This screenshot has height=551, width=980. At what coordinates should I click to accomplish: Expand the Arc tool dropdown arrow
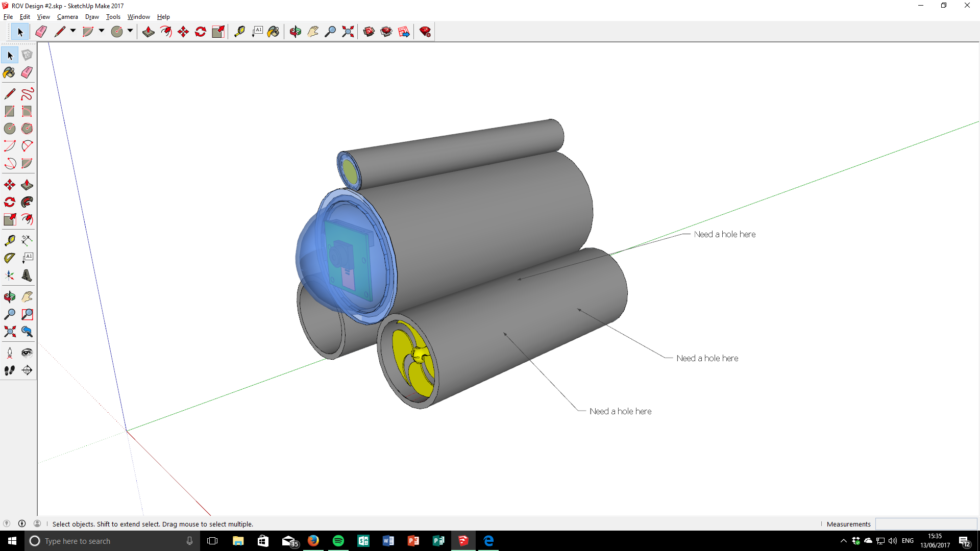click(x=102, y=31)
